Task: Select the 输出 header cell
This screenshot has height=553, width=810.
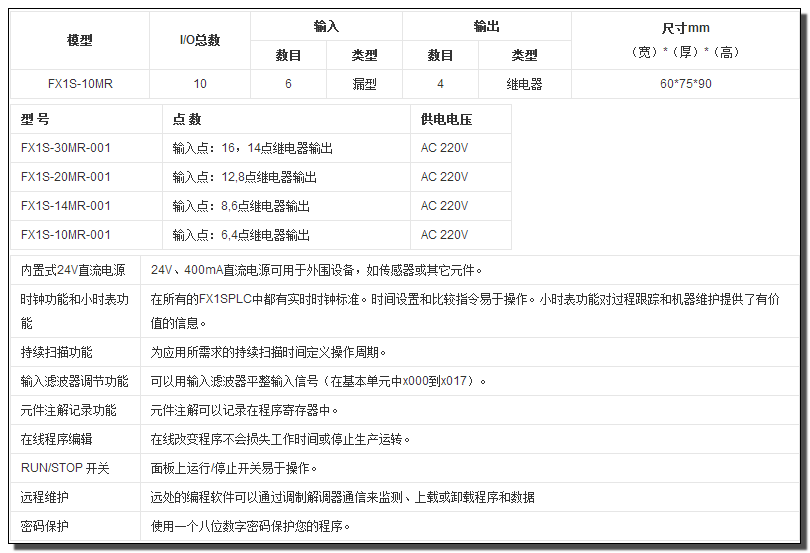Action: [x=487, y=26]
